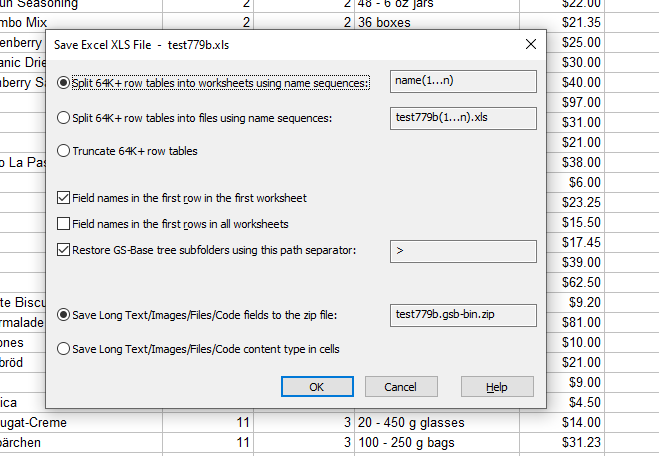Select the 20 - 450 g glasses cell

[435, 423]
